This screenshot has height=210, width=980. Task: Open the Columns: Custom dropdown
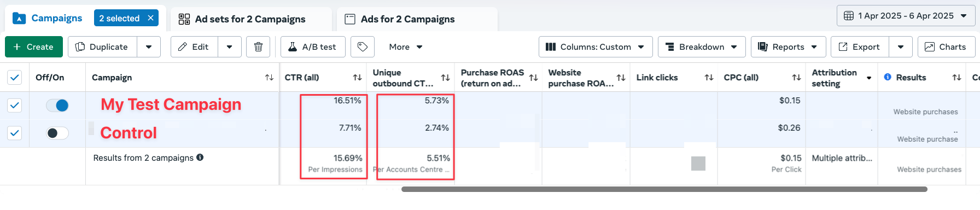point(595,47)
